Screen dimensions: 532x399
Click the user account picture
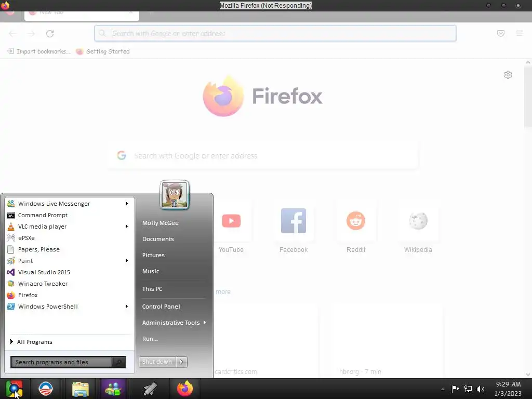(175, 195)
